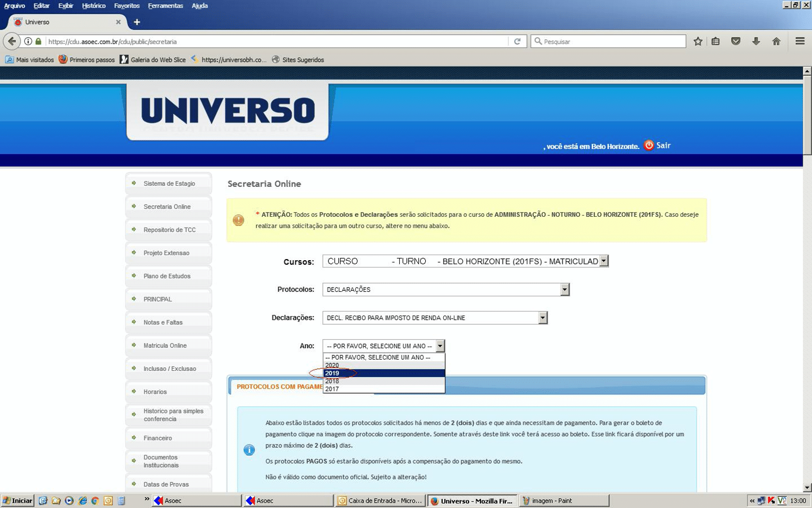Open Plano de Estudos sidebar item
The image size is (812, 508).
pos(169,276)
